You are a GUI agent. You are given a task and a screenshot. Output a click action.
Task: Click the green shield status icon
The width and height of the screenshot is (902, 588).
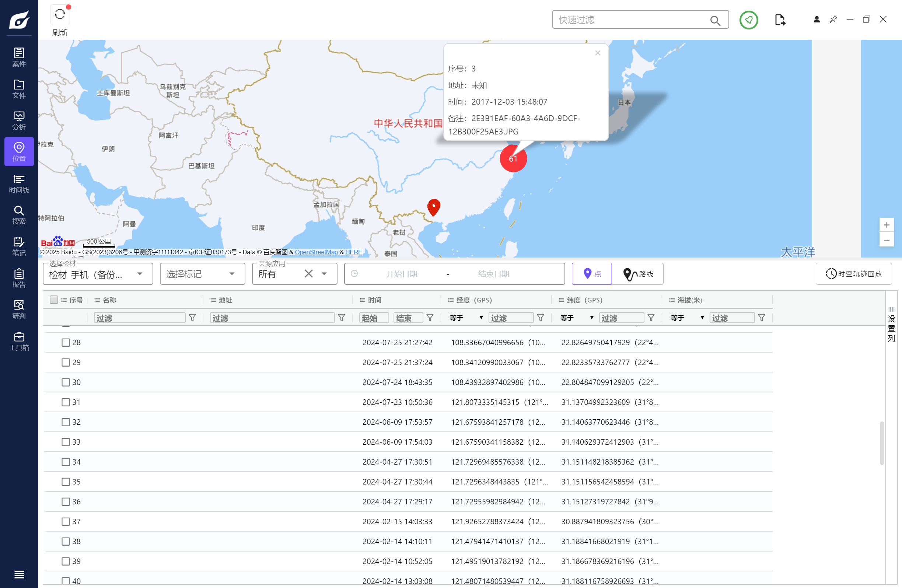coord(748,20)
